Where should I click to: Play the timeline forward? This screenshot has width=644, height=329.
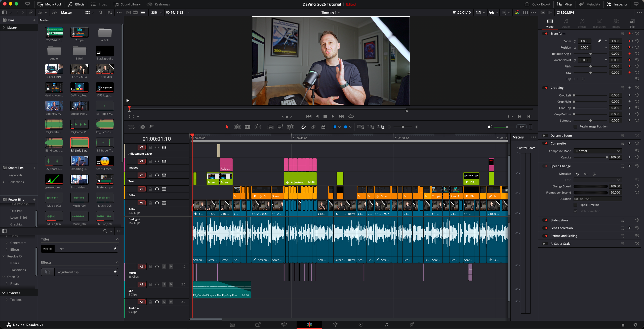pos(333,116)
